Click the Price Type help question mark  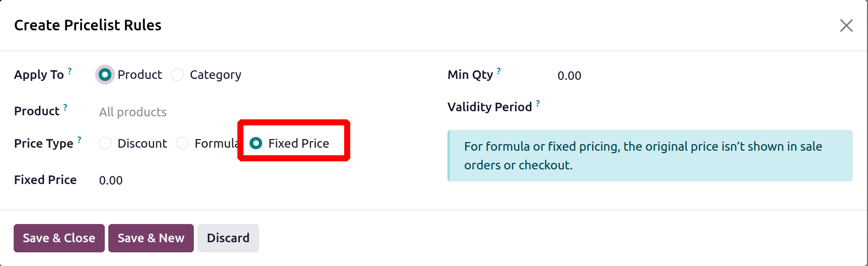coord(79,140)
